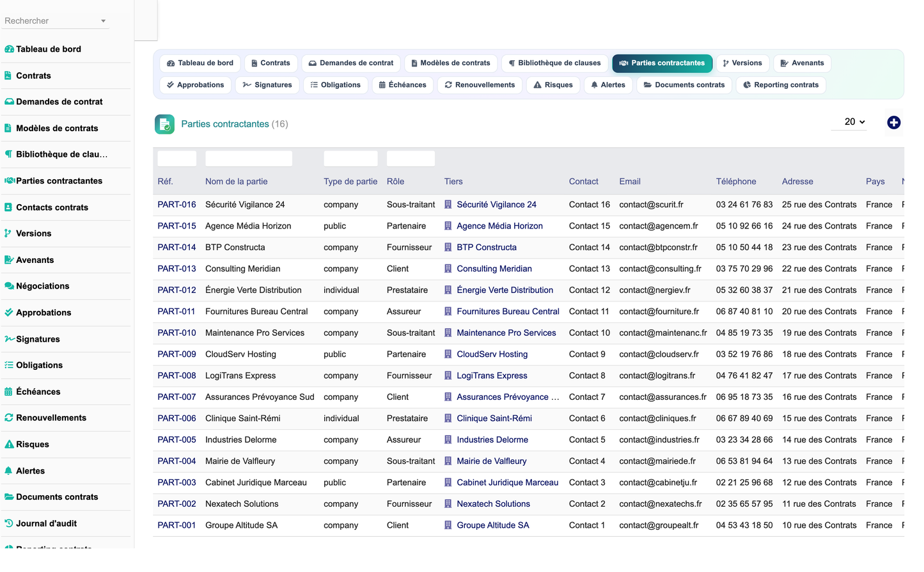Open the Renouvellements tab

(x=480, y=85)
